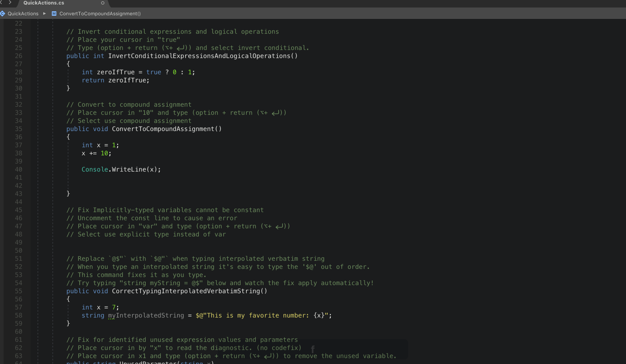Place cursor in "true" of the zeroIfTrue assignment

coord(153,72)
